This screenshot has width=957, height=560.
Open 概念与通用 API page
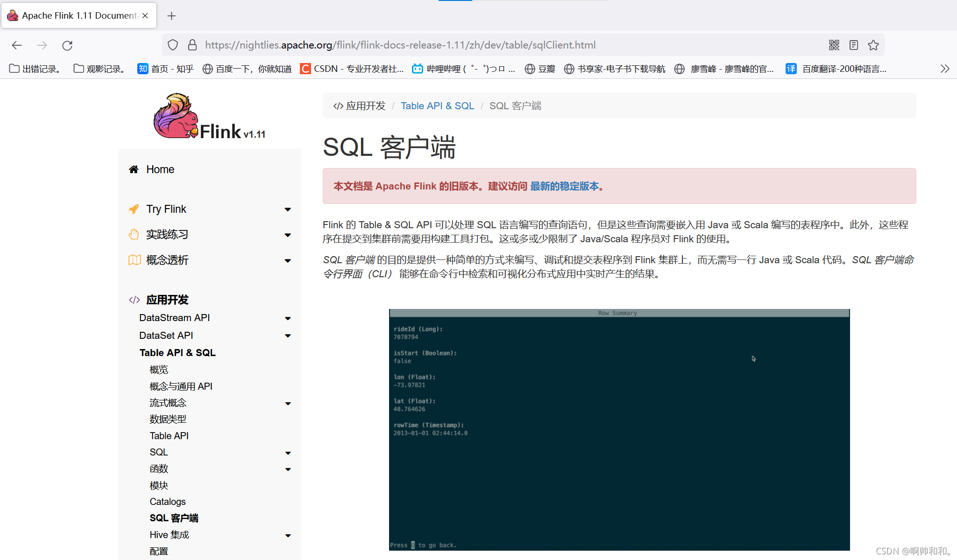pyautogui.click(x=181, y=386)
